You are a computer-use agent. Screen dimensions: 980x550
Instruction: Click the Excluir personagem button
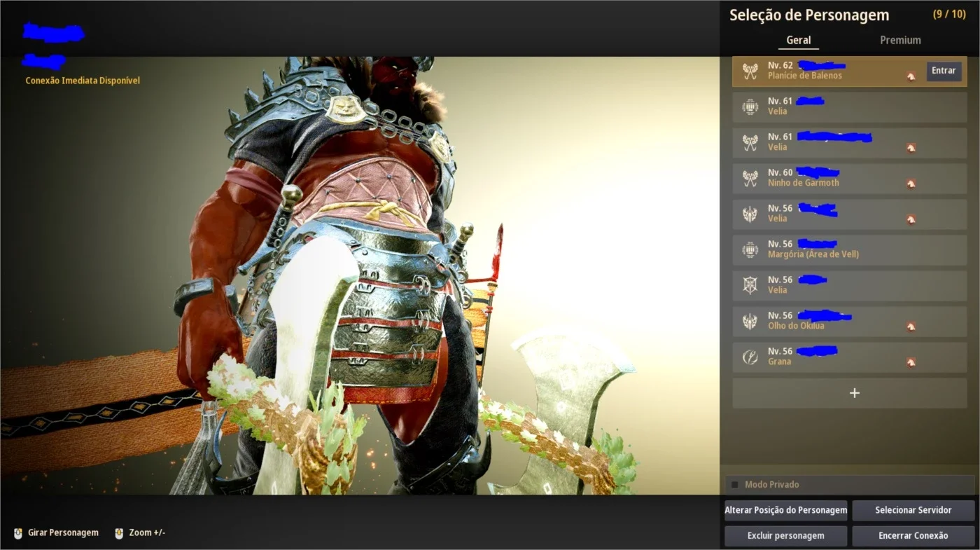786,536
